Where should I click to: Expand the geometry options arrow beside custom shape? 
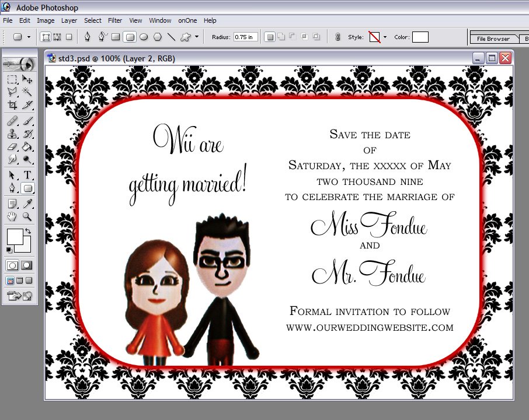tap(197, 36)
